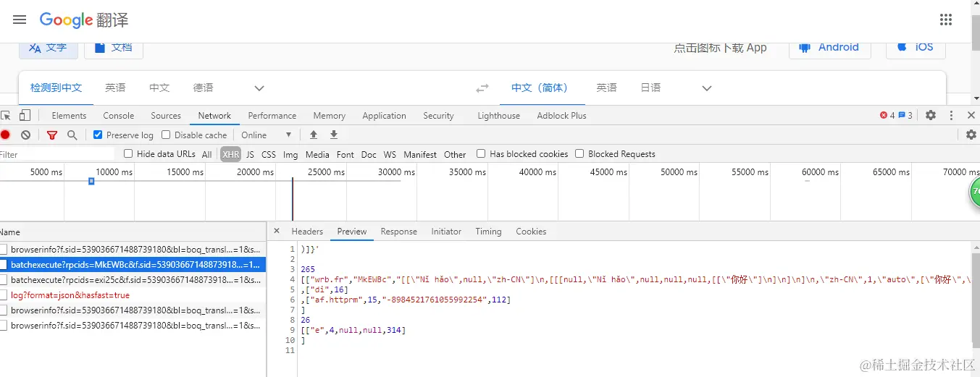Show the request Timing tab

pos(488,232)
